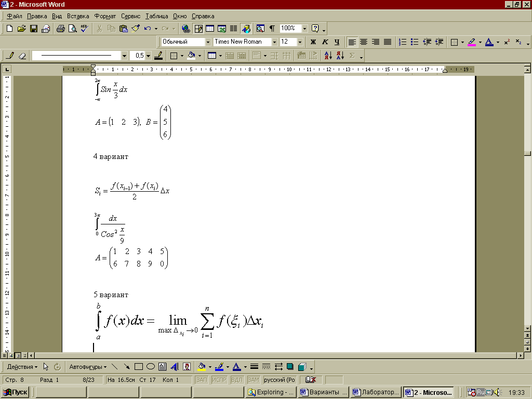Increase paragraph indent

(439, 42)
